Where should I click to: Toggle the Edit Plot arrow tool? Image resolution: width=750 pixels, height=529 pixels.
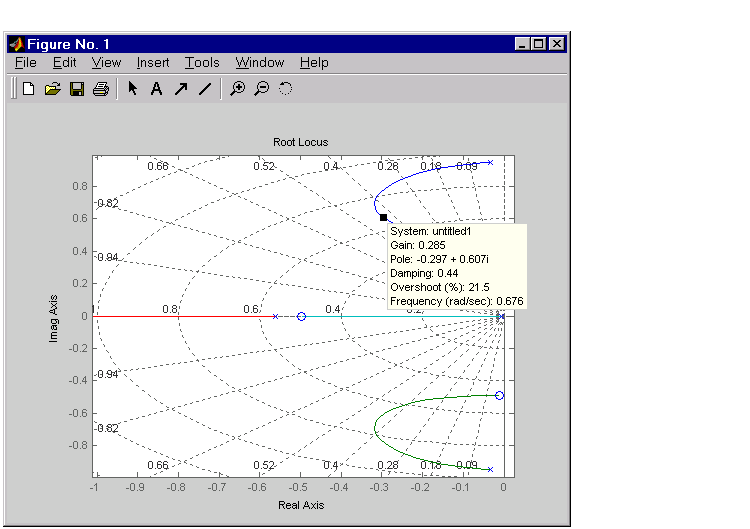(132, 89)
